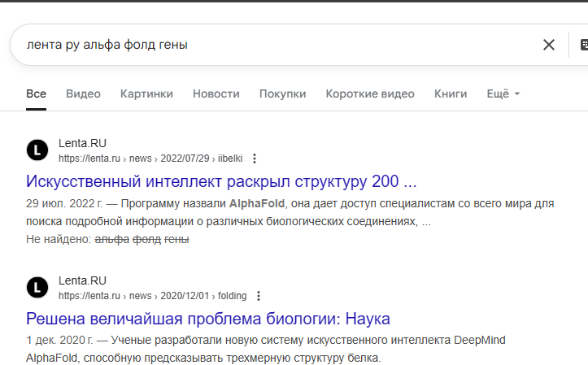Click 'Lenta.RU' site name above folding URL

[82, 280]
